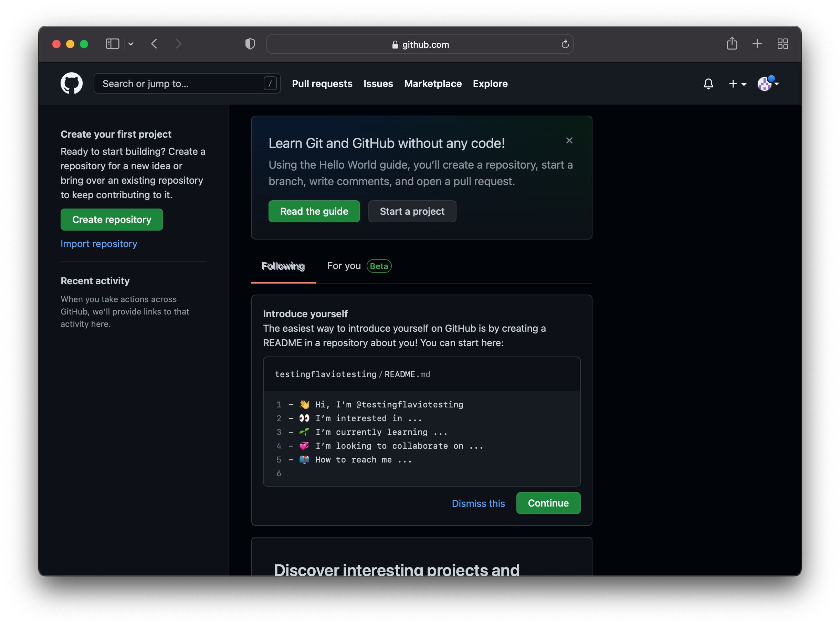Click Start a project

coord(412,211)
